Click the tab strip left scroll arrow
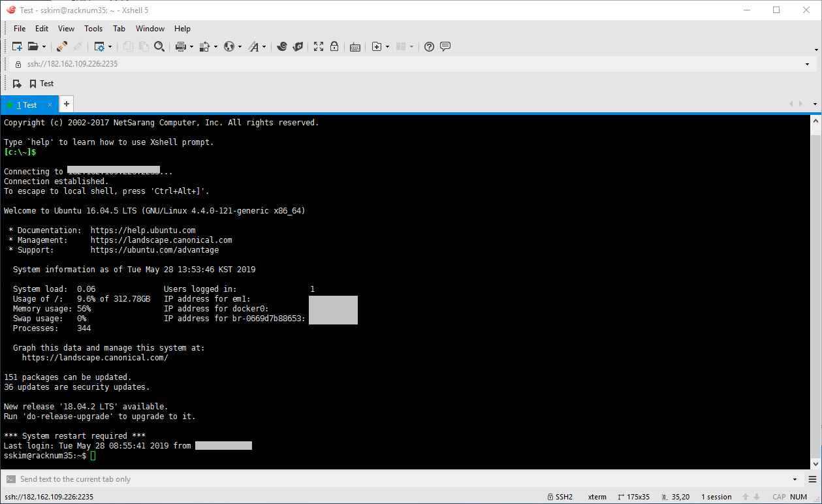The width and height of the screenshot is (822, 504). [x=792, y=104]
